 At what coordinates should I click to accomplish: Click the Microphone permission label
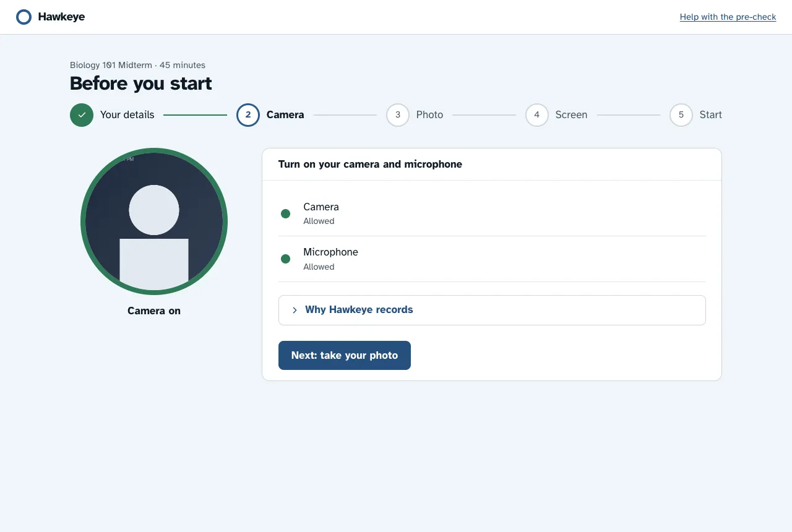point(330,252)
